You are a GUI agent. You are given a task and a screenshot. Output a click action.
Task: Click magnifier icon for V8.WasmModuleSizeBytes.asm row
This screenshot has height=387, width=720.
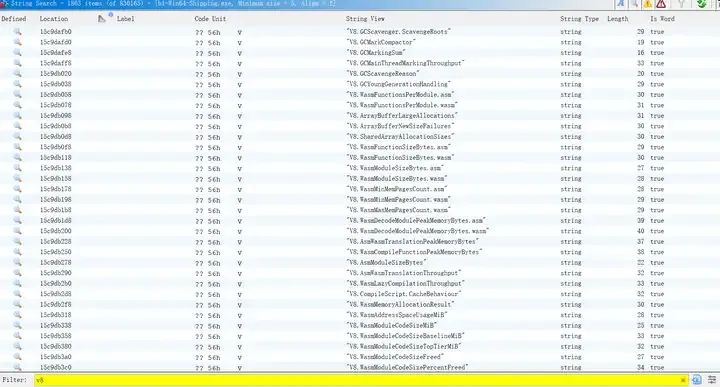pos(17,168)
